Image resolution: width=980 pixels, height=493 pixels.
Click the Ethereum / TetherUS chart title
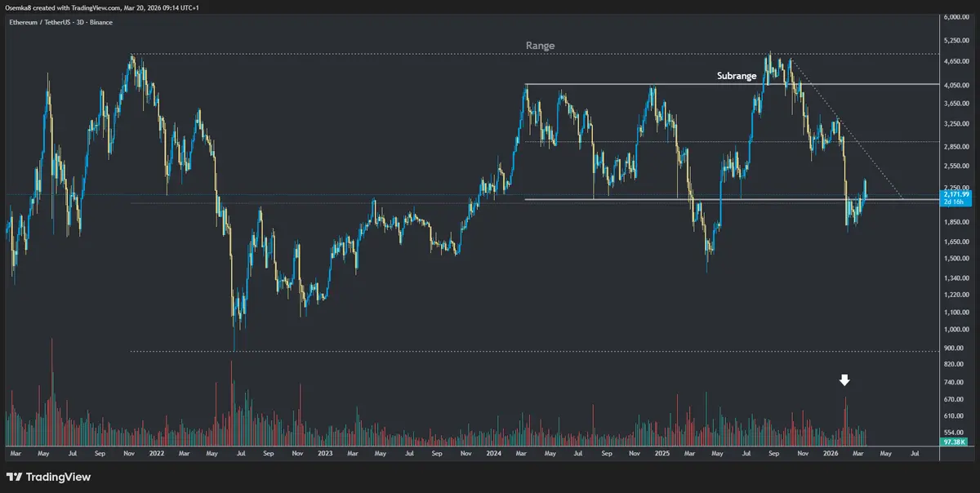point(59,22)
